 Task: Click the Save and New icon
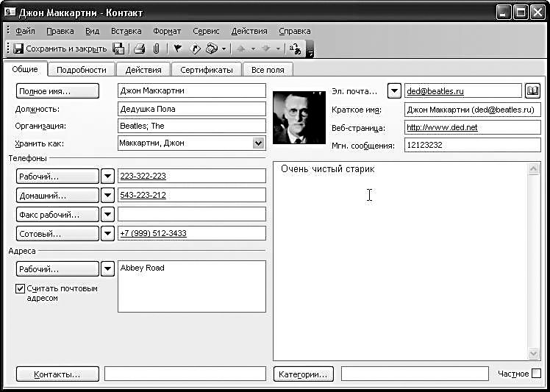pos(118,49)
